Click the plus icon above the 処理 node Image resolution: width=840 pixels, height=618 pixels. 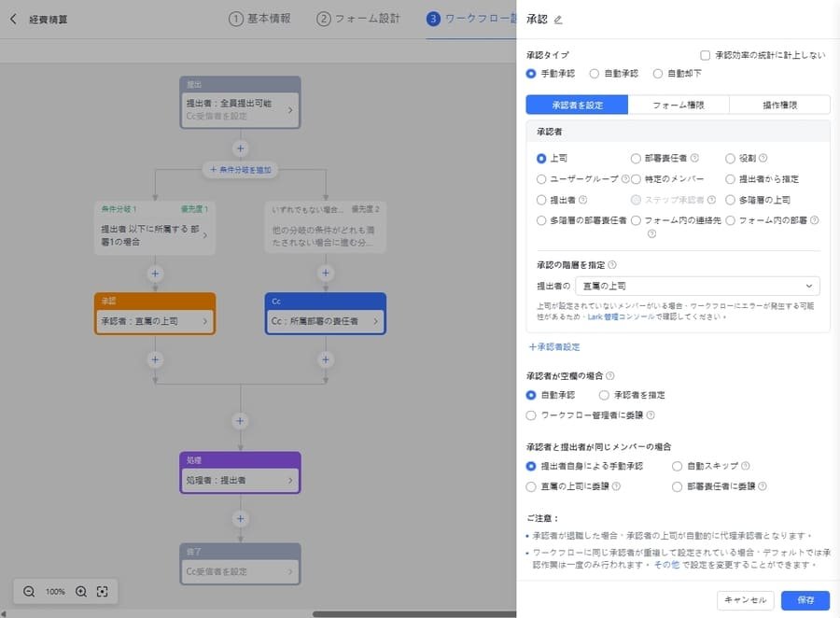tap(240, 420)
